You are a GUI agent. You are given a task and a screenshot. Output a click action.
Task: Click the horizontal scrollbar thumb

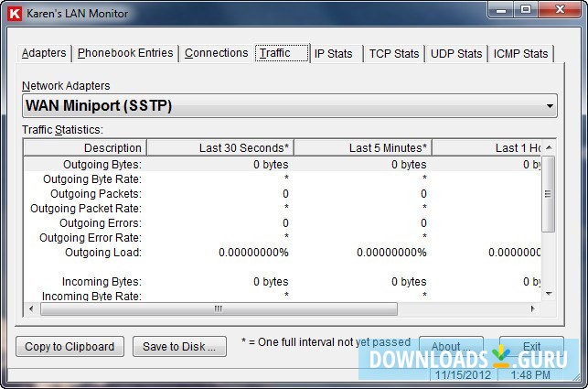click(219, 309)
